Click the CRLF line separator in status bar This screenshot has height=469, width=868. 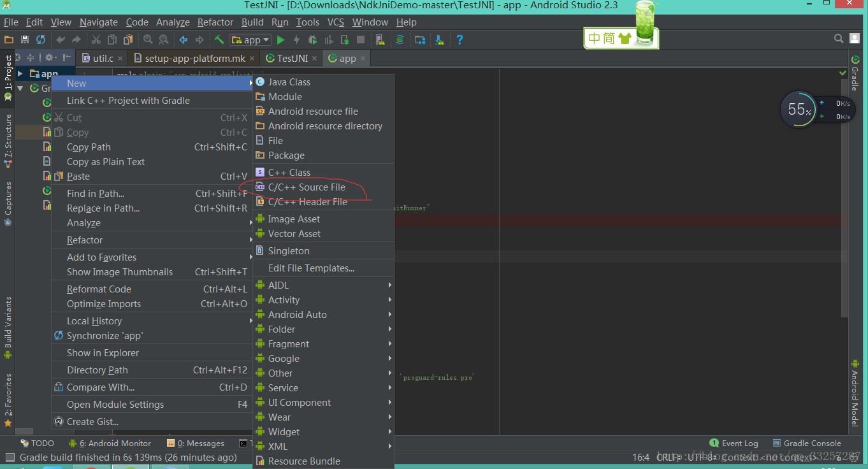(669, 458)
